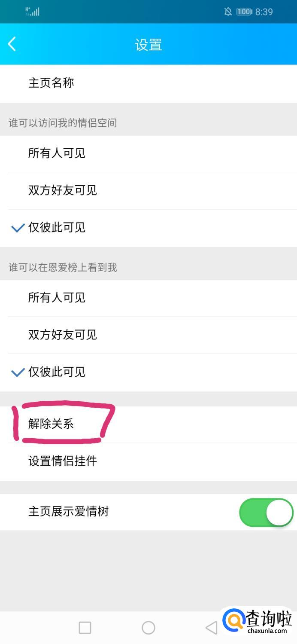Tap the 主页展示爱情树 label
Image resolution: width=297 pixels, height=644 pixels.
68,512
